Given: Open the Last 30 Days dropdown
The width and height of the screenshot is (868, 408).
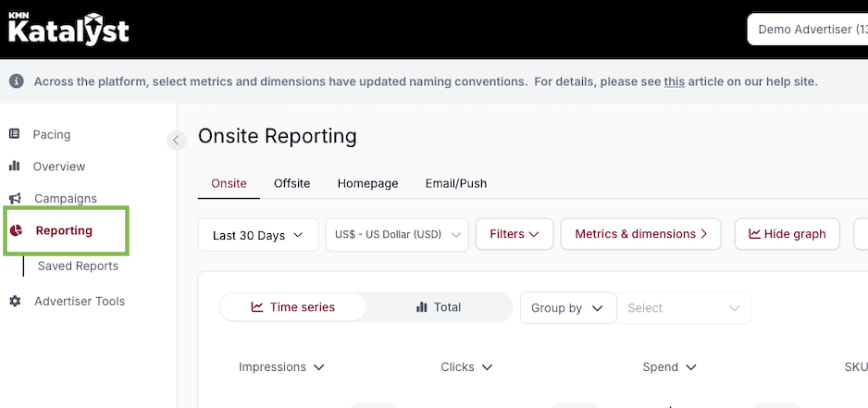Looking at the screenshot, I should [x=258, y=235].
